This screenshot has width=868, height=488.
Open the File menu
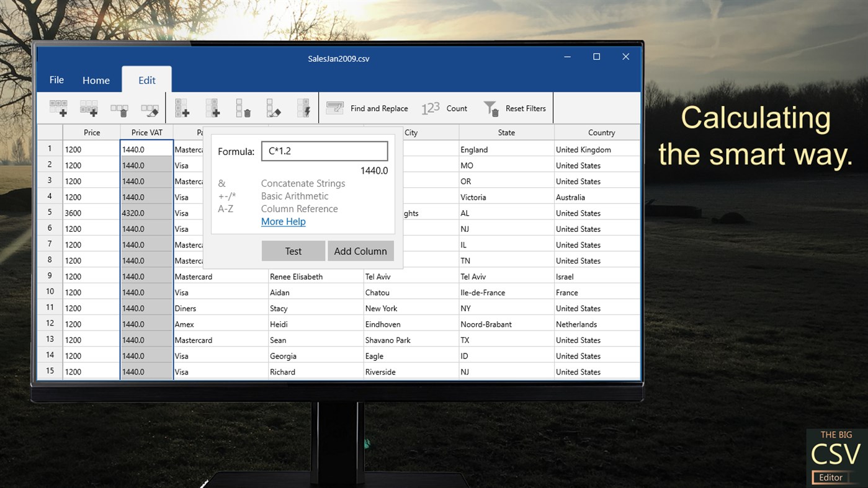56,80
